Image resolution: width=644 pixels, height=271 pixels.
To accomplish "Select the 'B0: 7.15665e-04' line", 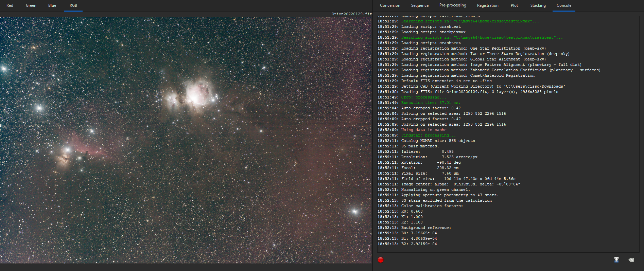I will pyautogui.click(x=407, y=233).
